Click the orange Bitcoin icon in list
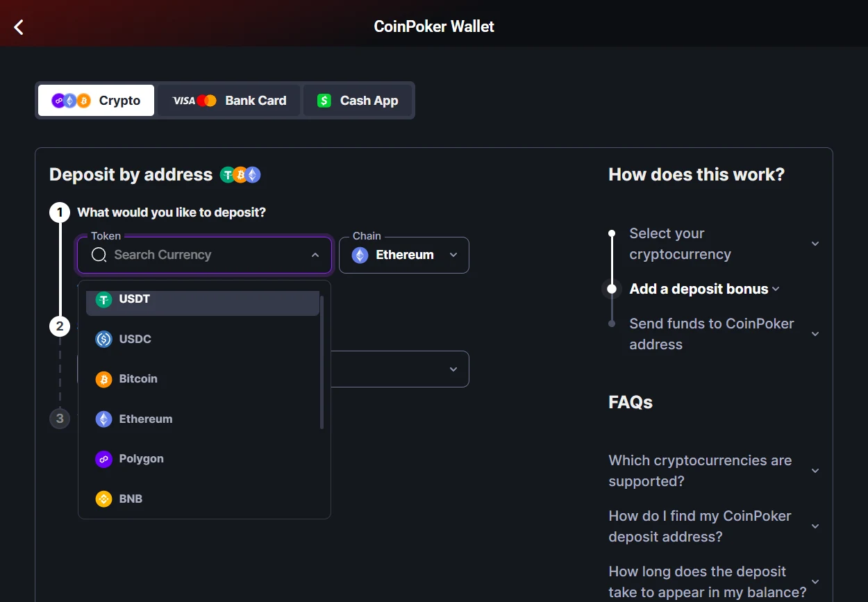This screenshot has width=868, height=602. 103,379
